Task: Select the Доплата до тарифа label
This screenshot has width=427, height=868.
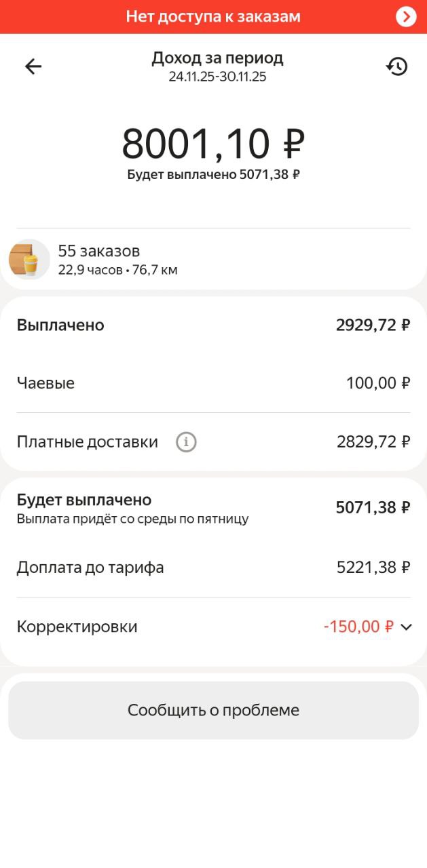Action: pos(90,568)
